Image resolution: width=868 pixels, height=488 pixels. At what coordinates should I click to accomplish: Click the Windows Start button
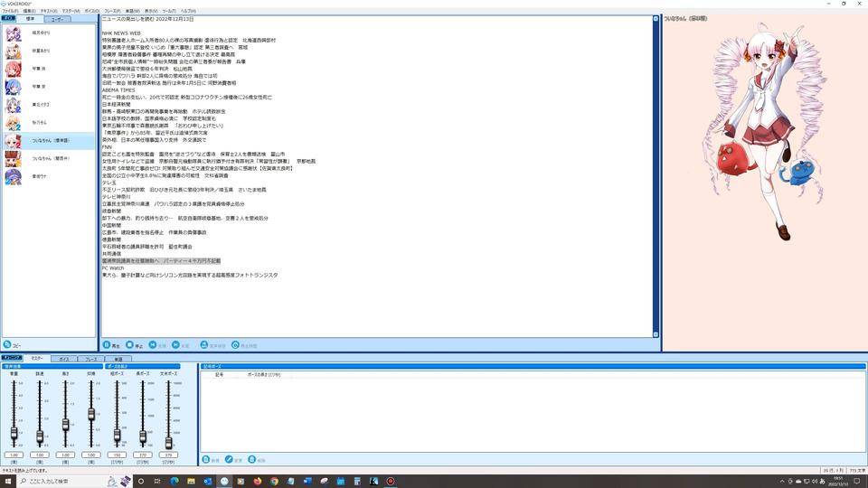tap(8, 481)
